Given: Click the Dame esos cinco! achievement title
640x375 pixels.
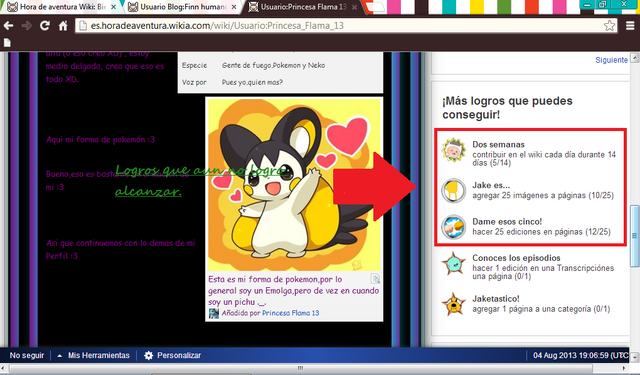Looking at the screenshot, I should pyautogui.click(x=507, y=222).
